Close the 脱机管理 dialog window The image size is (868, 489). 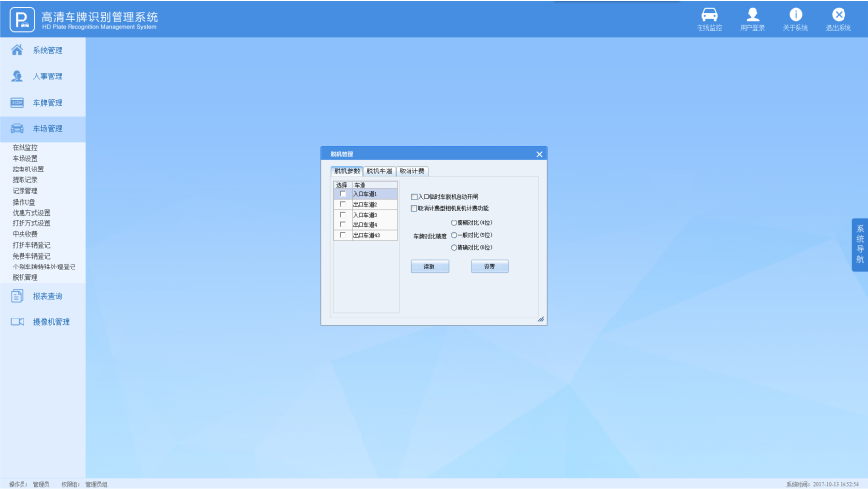[x=539, y=154]
